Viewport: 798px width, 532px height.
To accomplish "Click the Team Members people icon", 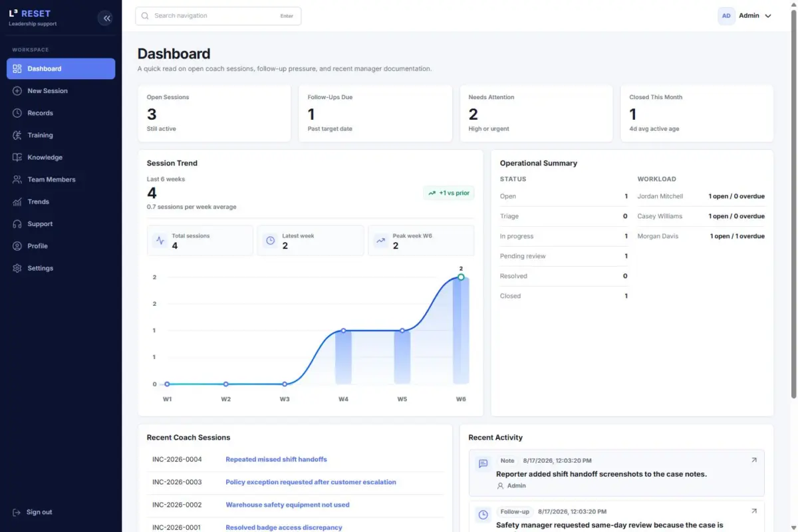I will 17,180.
